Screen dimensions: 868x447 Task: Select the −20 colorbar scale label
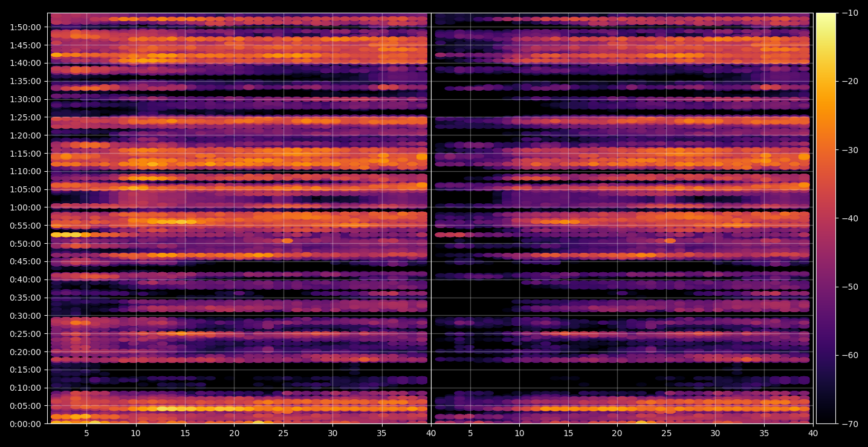click(850, 81)
